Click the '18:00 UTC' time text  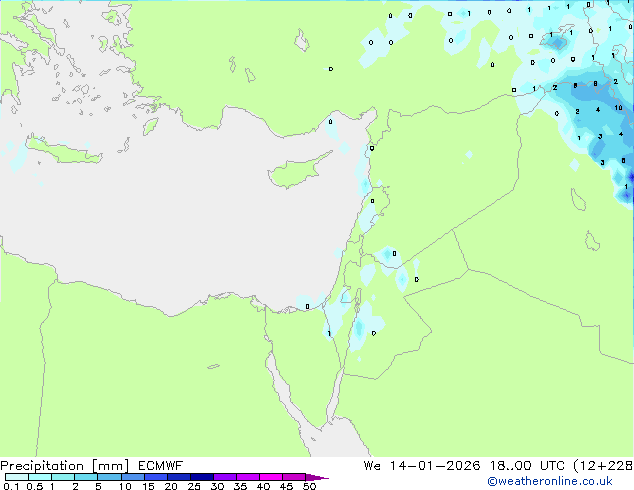tap(527, 466)
